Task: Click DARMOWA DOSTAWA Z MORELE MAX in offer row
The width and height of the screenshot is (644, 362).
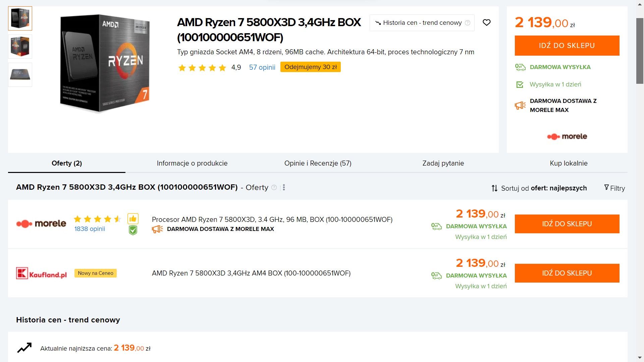Action: (x=220, y=229)
